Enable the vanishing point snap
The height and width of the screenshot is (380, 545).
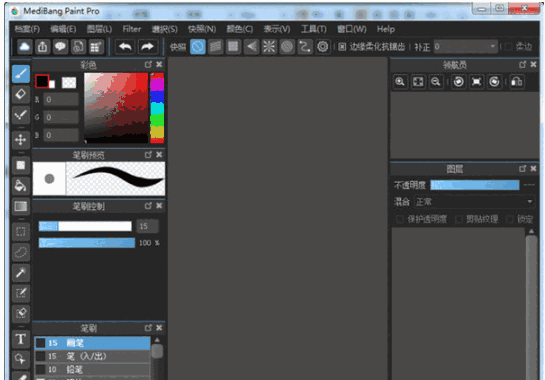(251, 47)
